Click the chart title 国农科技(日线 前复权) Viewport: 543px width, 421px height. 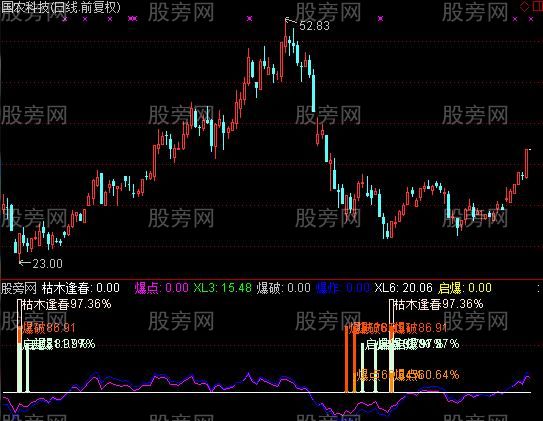[x=61, y=8]
